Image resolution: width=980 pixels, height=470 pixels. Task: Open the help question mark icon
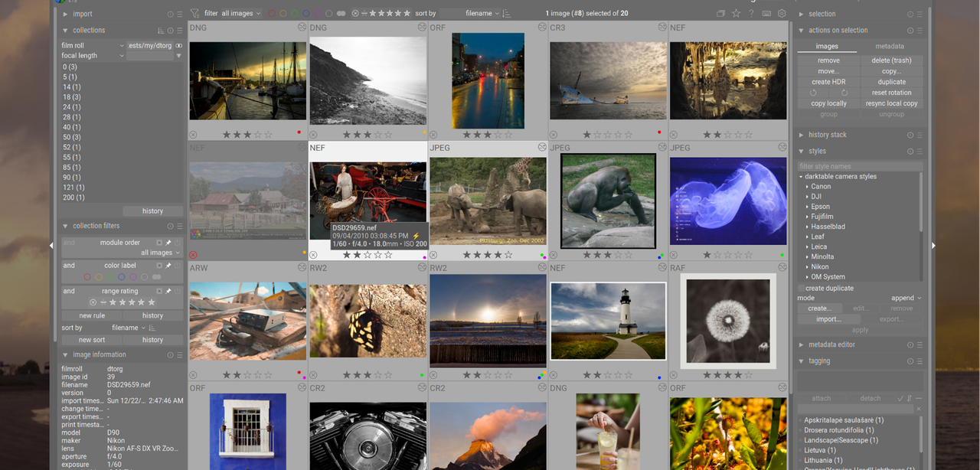point(751,13)
